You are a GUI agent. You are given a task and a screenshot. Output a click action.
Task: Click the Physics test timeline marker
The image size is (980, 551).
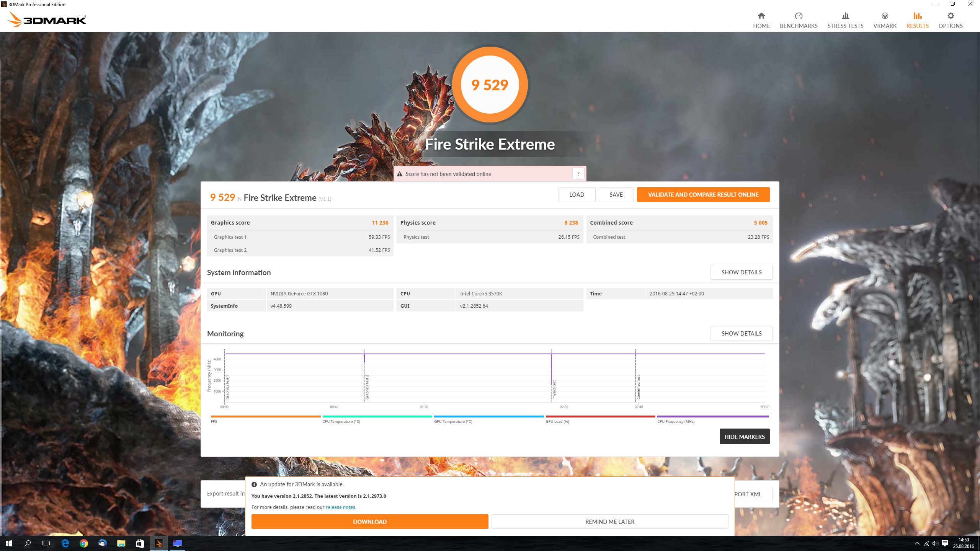[x=554, y=390]
